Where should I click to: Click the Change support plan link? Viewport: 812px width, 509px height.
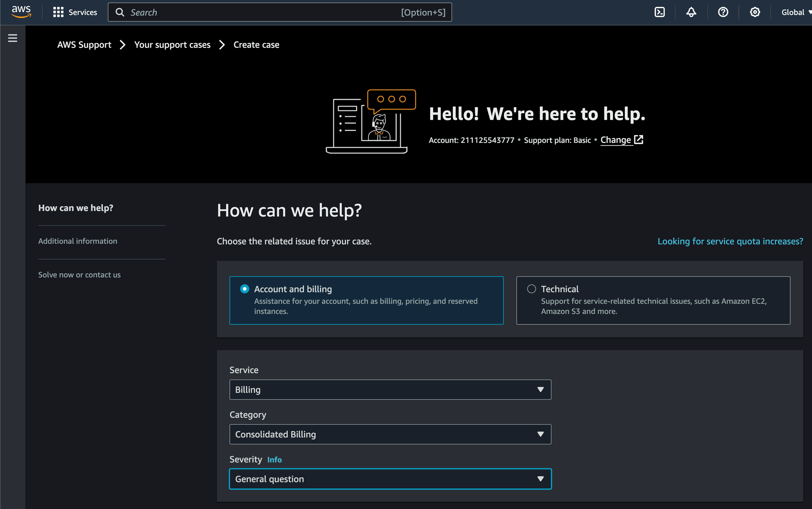[x=616, y=140]
